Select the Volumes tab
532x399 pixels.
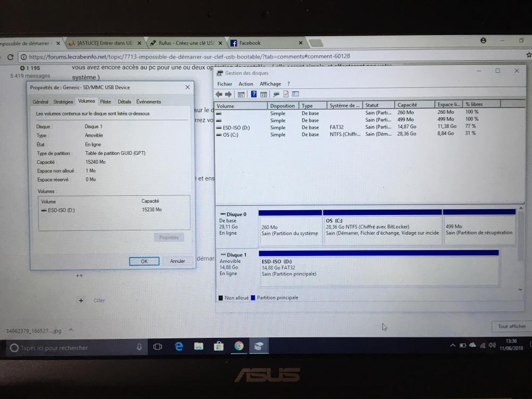87,101
